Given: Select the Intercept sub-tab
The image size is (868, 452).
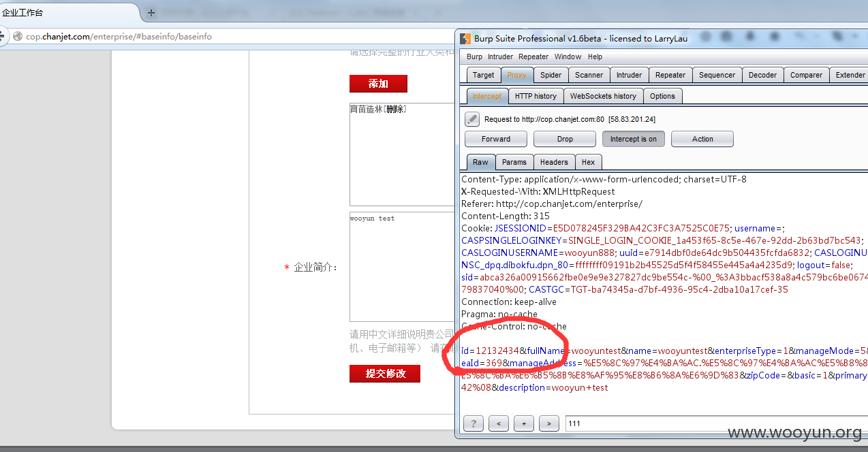Looking at the screenshot, I should [x=487, y=96].
